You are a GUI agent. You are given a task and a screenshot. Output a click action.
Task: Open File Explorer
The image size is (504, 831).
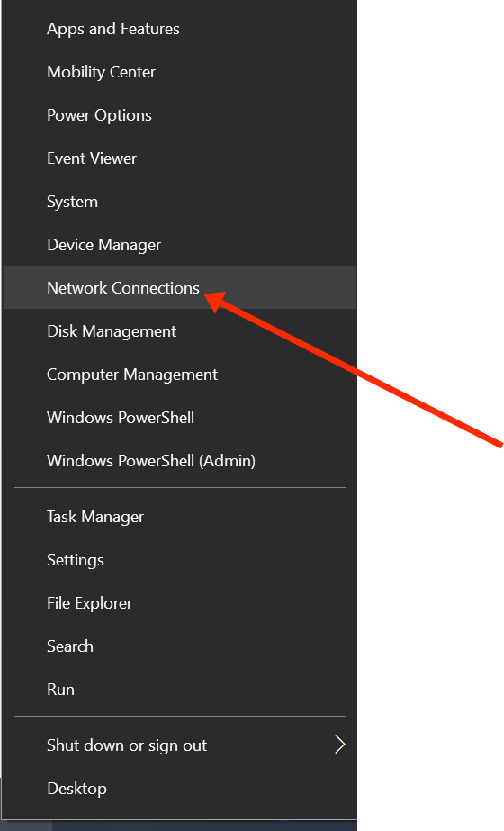[x=180, y=603]
